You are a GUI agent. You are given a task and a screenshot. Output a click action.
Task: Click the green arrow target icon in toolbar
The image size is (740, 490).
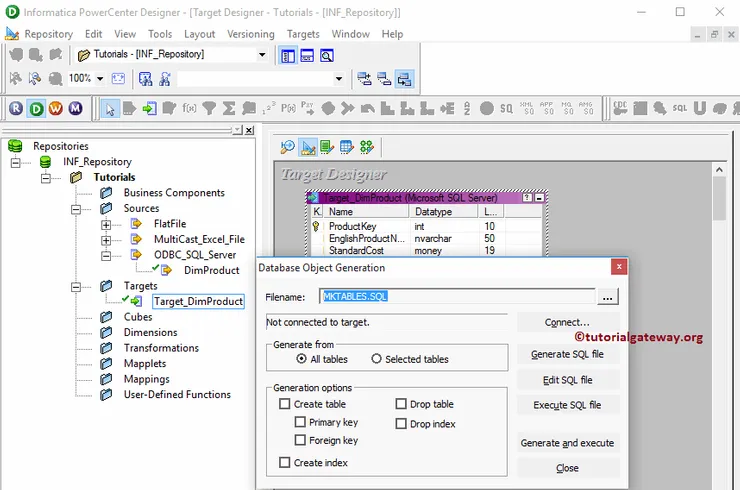click(x=149, y=109)
